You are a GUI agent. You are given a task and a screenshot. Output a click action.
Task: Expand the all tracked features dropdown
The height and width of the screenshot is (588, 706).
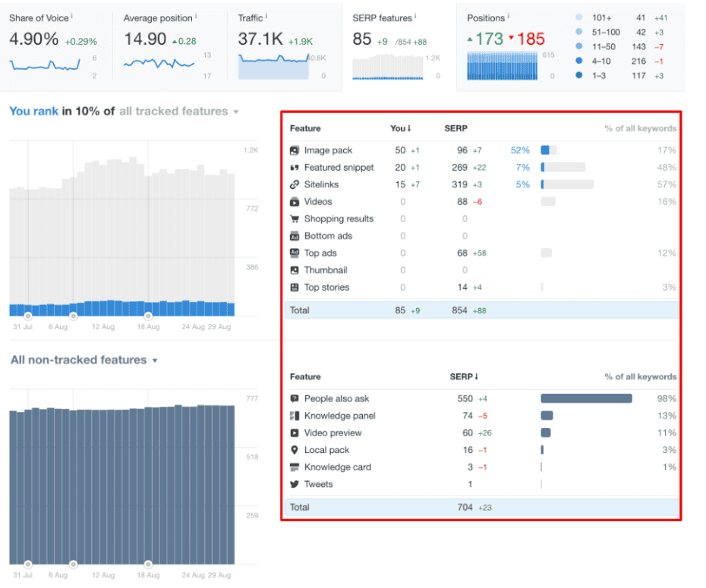[x=178, y=112]
